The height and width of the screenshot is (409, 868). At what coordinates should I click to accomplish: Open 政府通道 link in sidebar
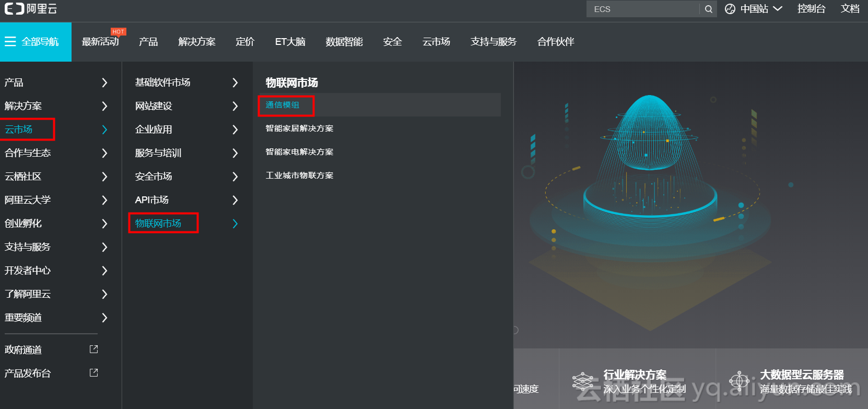23,350
